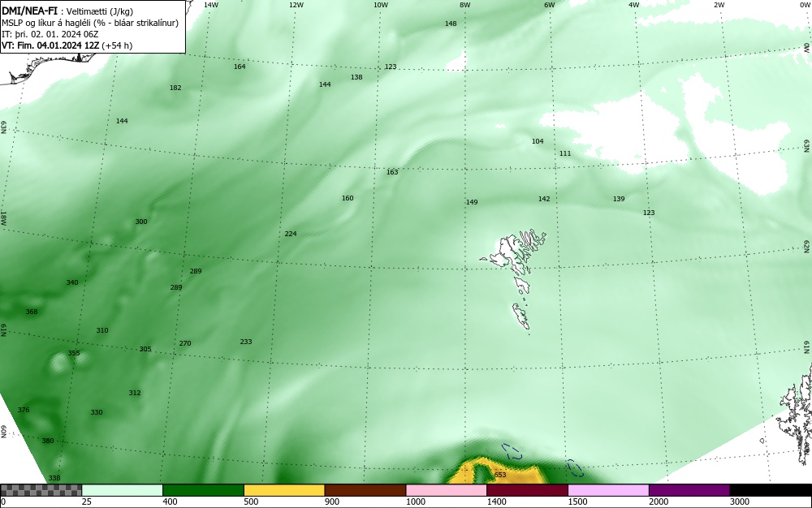The width and height of the screenshot is (812, 508).
Task: Click the 'IT: þri. 02. 01. 2024 06Z' line
Action: pos(50,34)
